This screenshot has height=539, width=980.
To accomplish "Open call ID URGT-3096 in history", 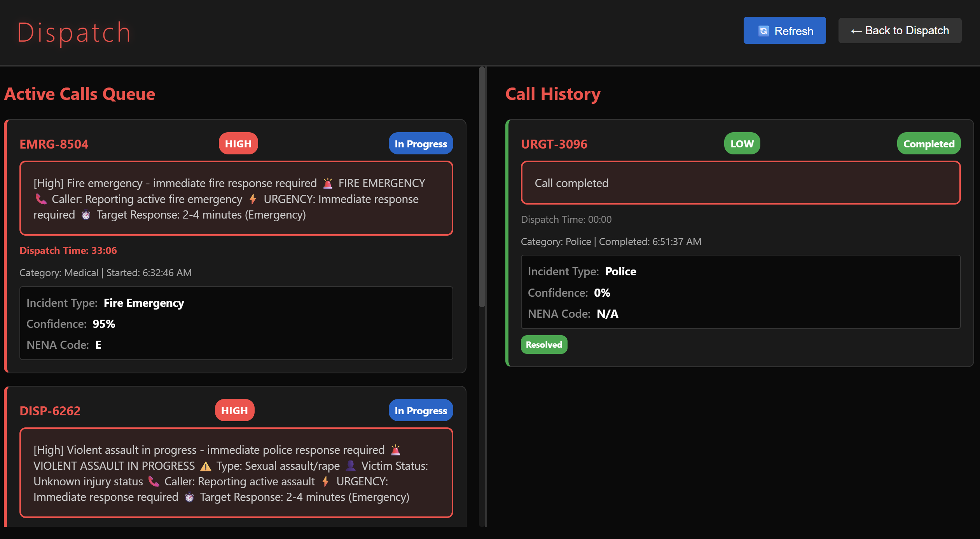I will 554,144.
